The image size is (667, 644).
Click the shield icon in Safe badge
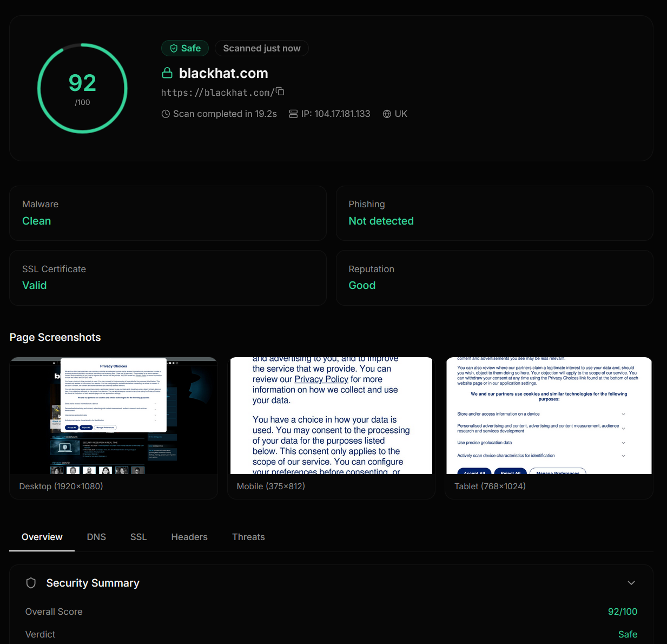coord(174,49)
